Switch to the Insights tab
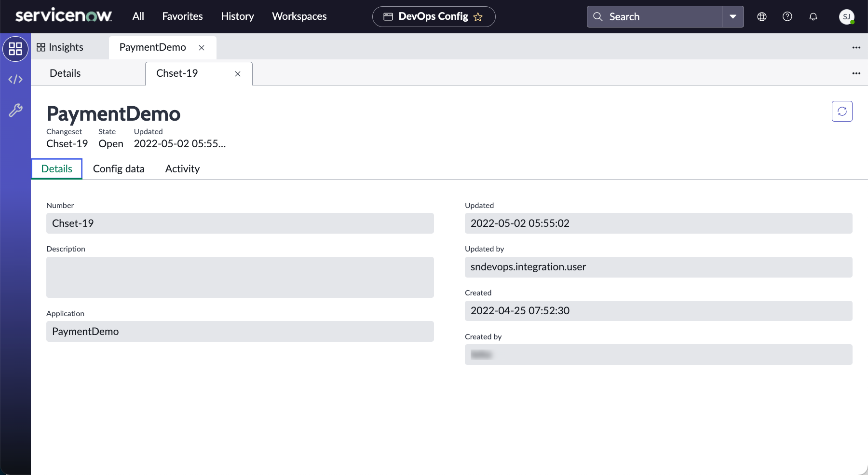Image resolution: width=868 pixels, height=475 pixels. click(60, 47)
